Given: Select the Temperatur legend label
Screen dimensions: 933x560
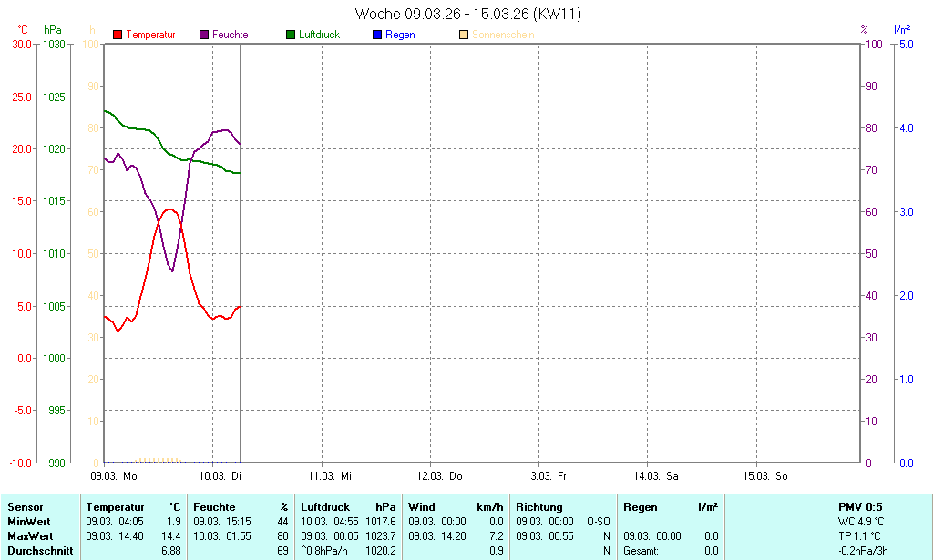Looking at the screenshot, I should [150, 35].
